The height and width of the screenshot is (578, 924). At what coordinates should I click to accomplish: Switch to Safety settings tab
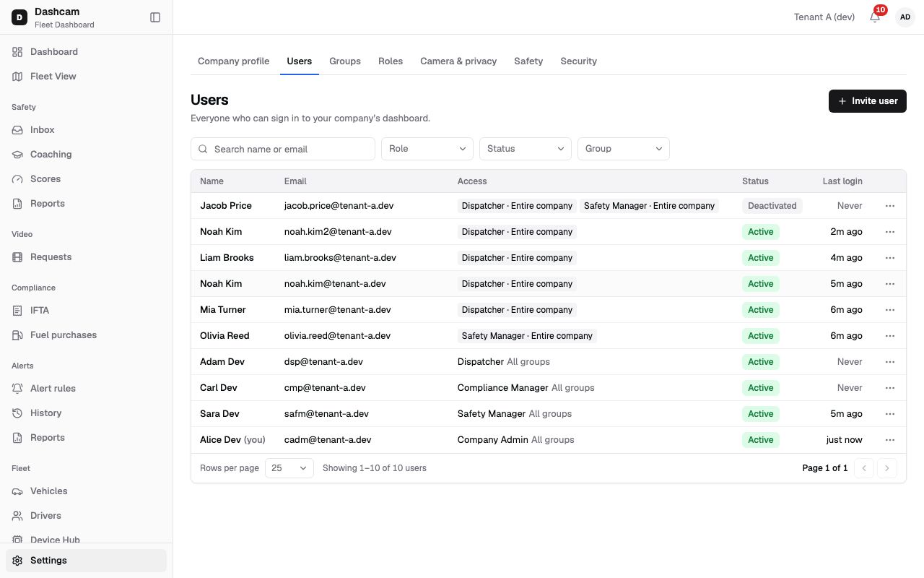coord(528,61)
